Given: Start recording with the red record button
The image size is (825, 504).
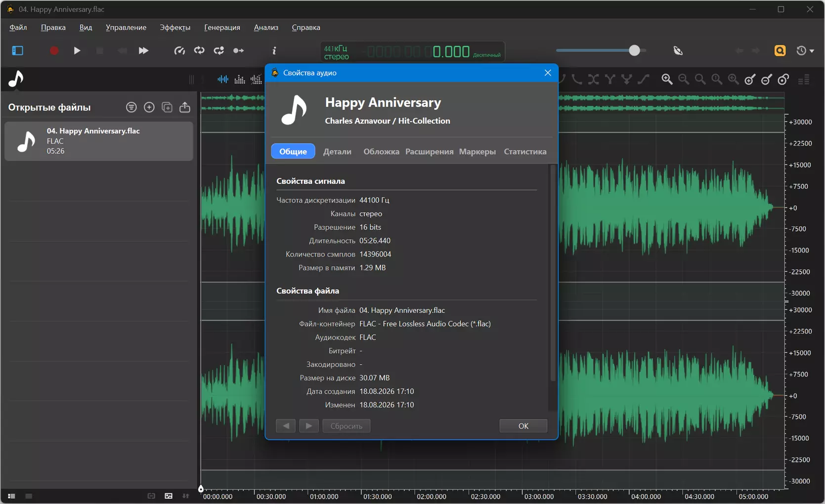Looking at the screenshot, I should (54, 50).
